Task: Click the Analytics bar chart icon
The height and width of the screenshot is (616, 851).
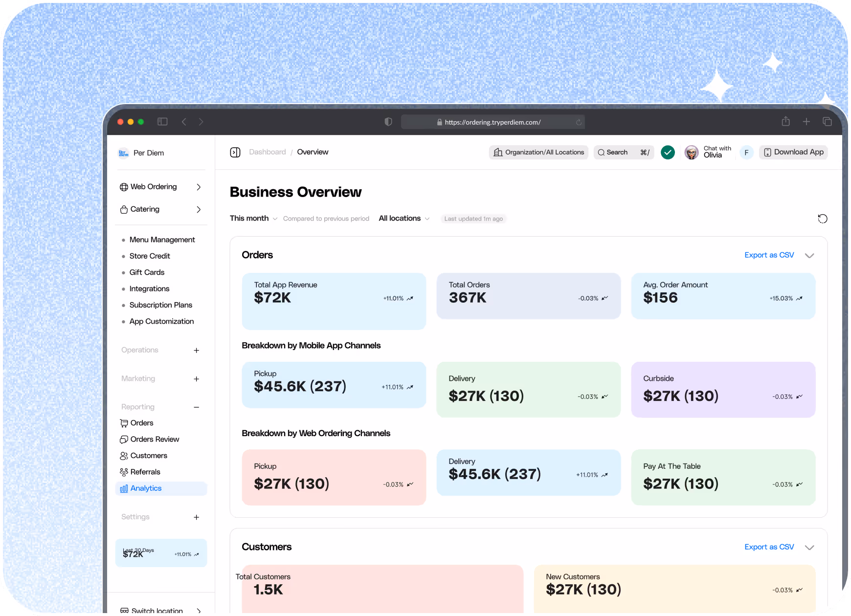Action: [124, 488]
